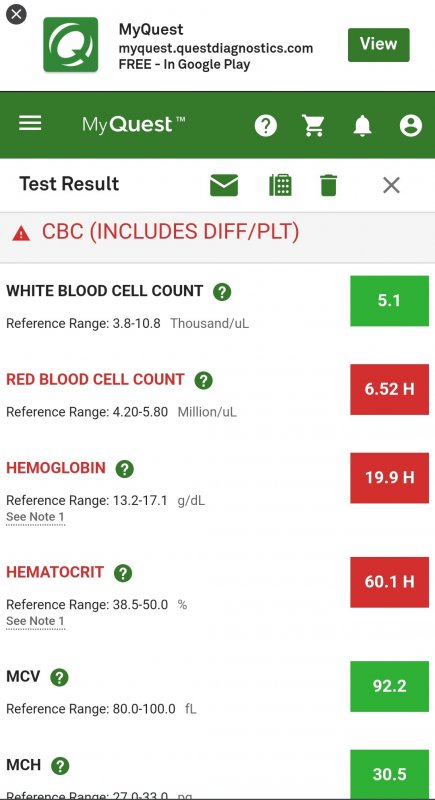Close the Test Result panel
This screenshot has width=435, height=800.
click(391, 185)
